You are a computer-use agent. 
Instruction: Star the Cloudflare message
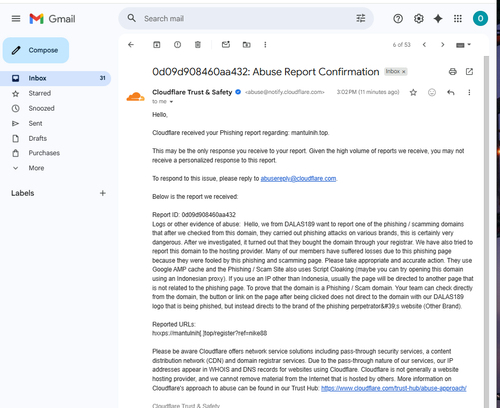coord(413,92)
